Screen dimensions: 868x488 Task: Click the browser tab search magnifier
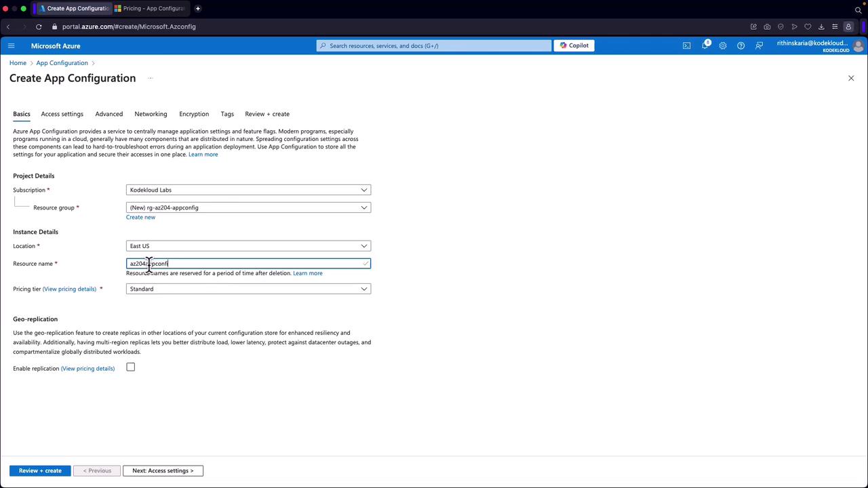click(858, 9)
